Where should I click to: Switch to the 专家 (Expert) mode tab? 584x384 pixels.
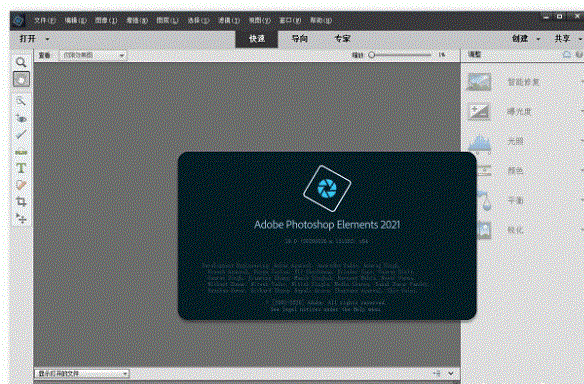342,39
